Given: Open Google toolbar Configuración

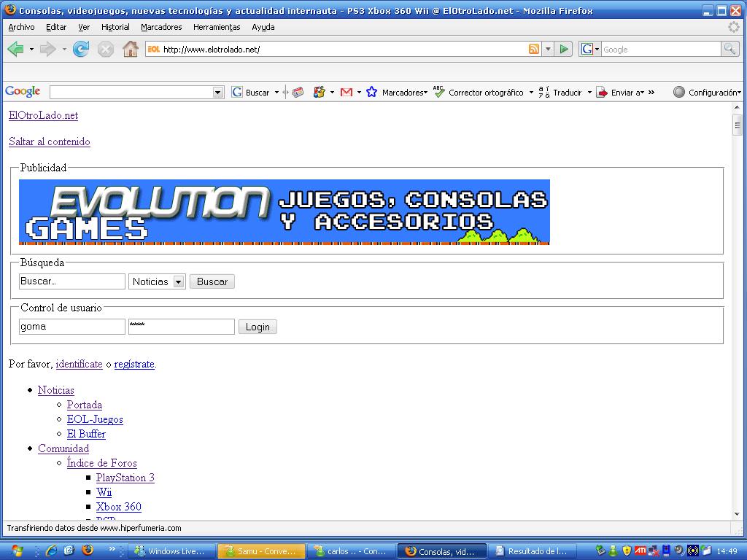Looking at the screenshot, I should point(707,93).
